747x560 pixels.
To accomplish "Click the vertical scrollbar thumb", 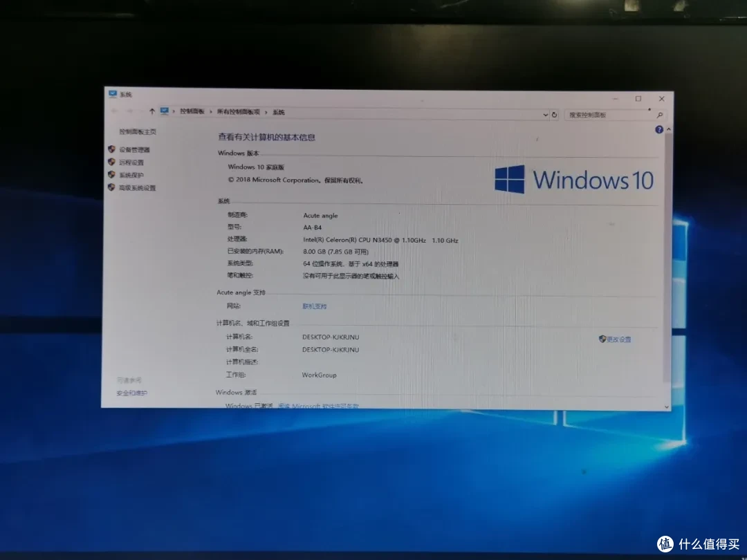I will [667, 257].
